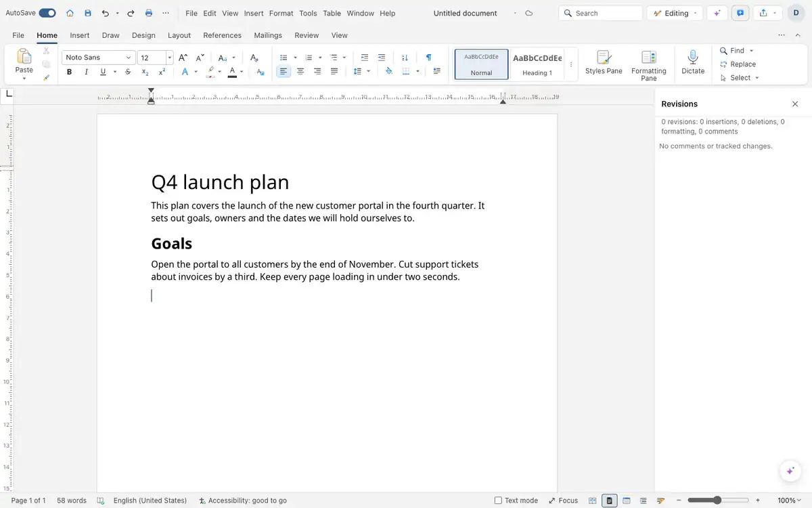Show paragraph marks with pilcrow icon
This screenshot has width=812, height=508.
[x=428, y=58]
